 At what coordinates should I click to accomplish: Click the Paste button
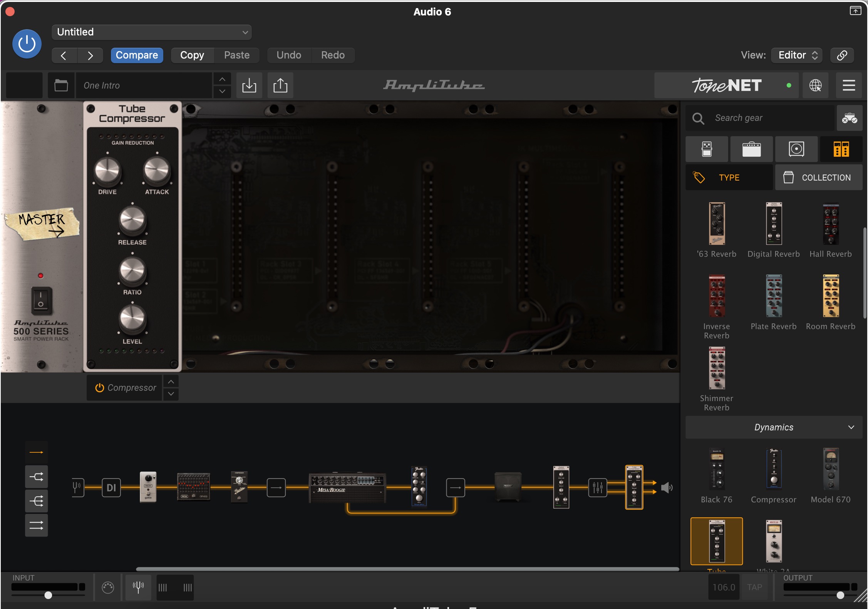237,55
